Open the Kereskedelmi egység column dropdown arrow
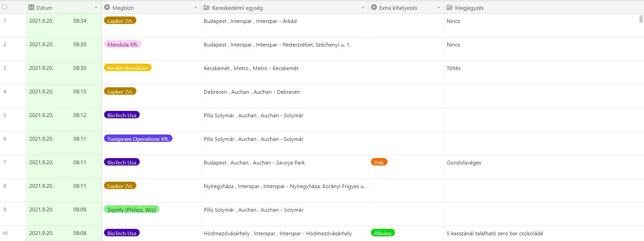 pyautogui.click(x=363, y=8)
